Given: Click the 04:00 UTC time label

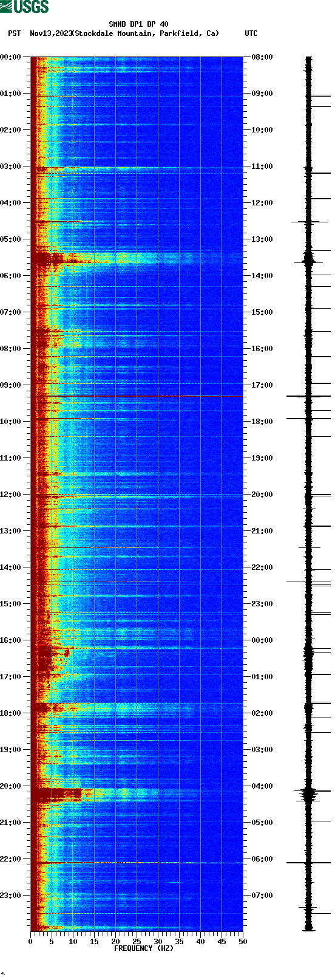Looking at the screenshot, I should click(x=262, y=786).
